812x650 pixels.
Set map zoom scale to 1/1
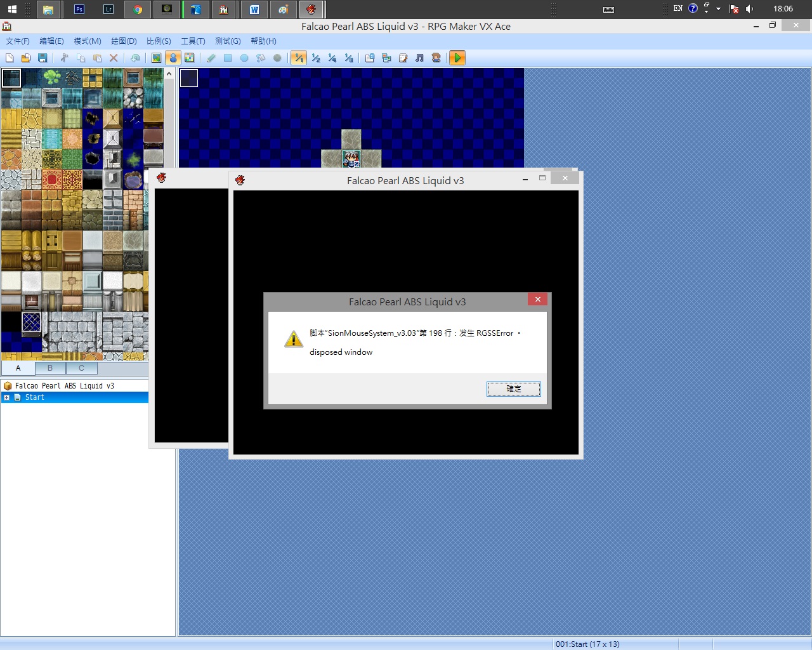(x=299, y=58)
